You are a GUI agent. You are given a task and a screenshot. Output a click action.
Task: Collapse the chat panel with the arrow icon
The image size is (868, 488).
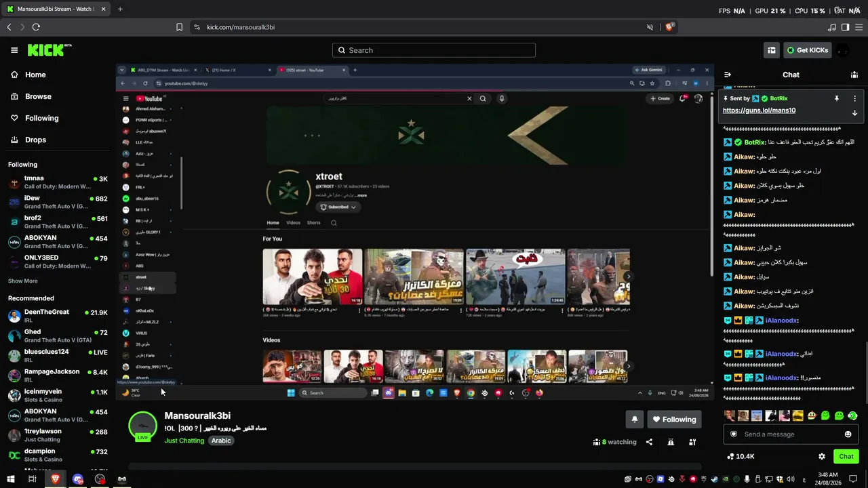728,75
